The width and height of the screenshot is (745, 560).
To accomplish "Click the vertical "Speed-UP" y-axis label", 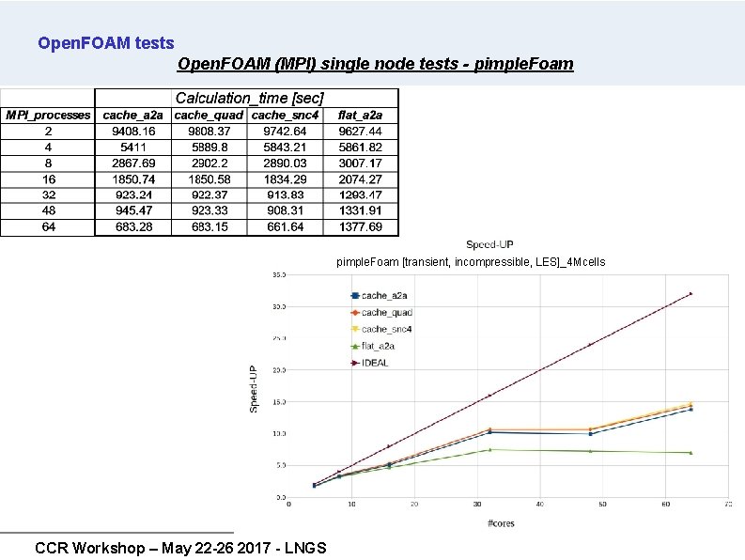I will (254, 389).
